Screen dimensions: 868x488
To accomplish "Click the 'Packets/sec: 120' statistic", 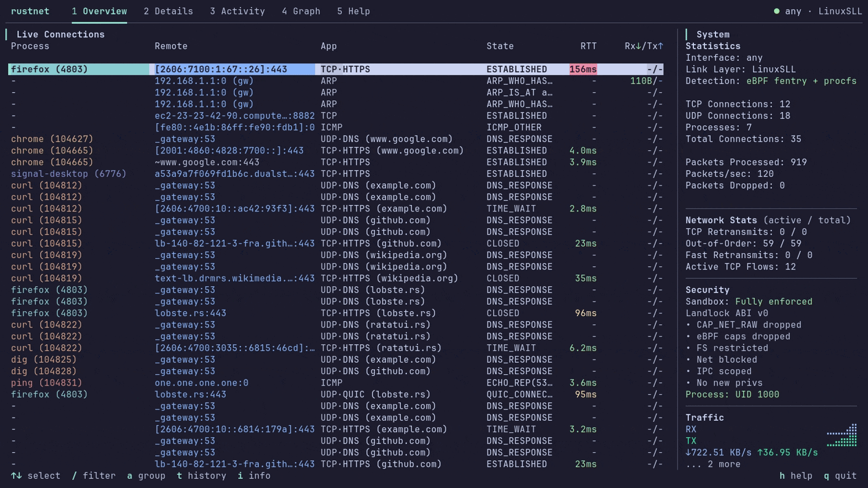I will click(730, 174).
